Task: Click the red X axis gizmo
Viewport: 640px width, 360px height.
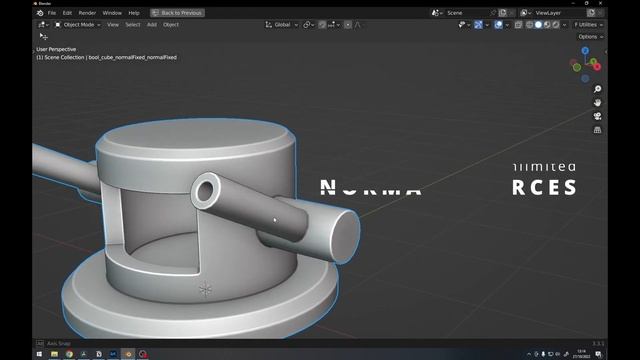Action: tap(597, 67)
